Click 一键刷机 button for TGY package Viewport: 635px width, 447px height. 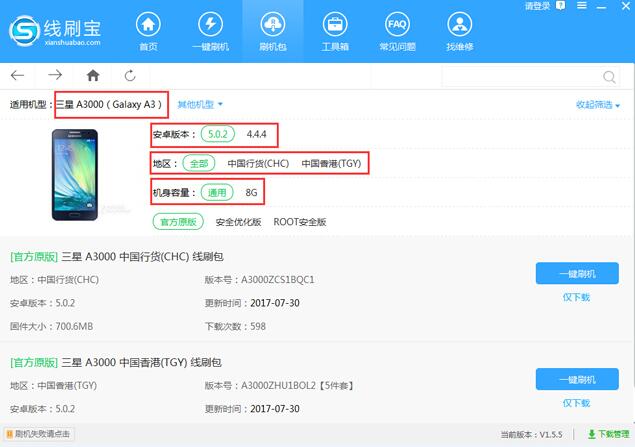pyautogui.click(x=577, y=379)
